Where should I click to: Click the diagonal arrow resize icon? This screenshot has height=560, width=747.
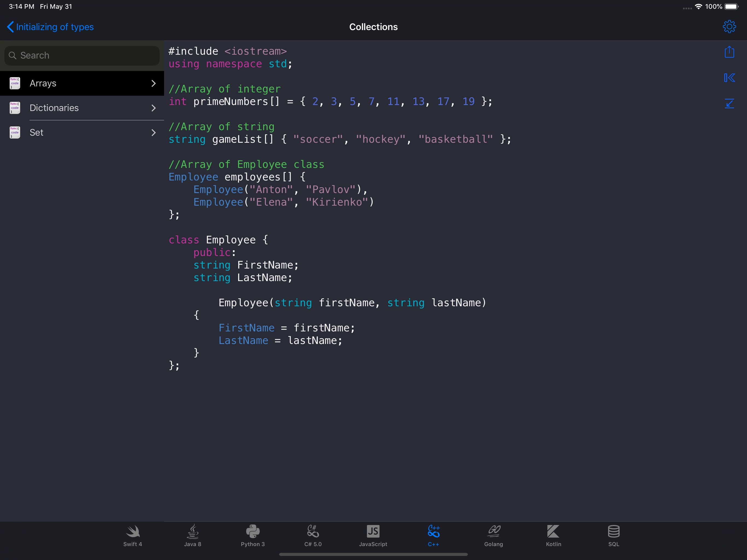[729, 103]
